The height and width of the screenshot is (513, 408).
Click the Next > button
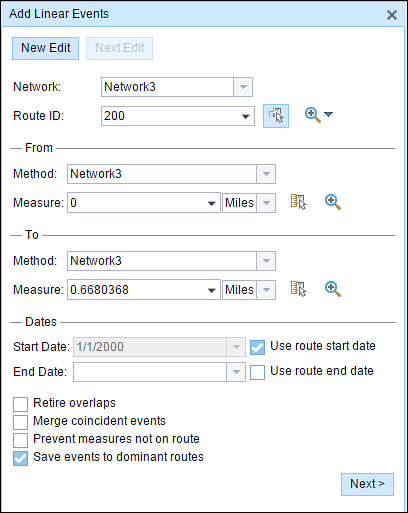point(367,484)
